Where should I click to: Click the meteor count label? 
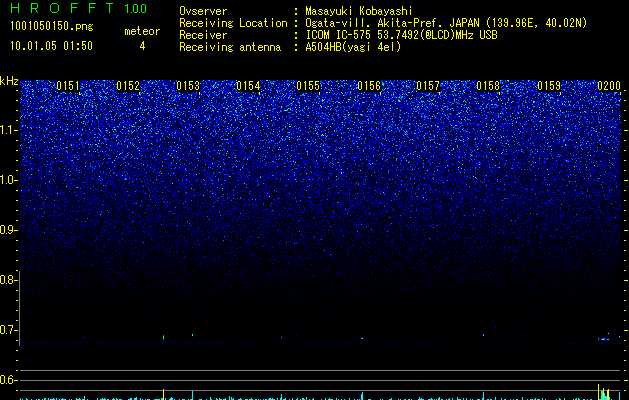pos(142,31)
